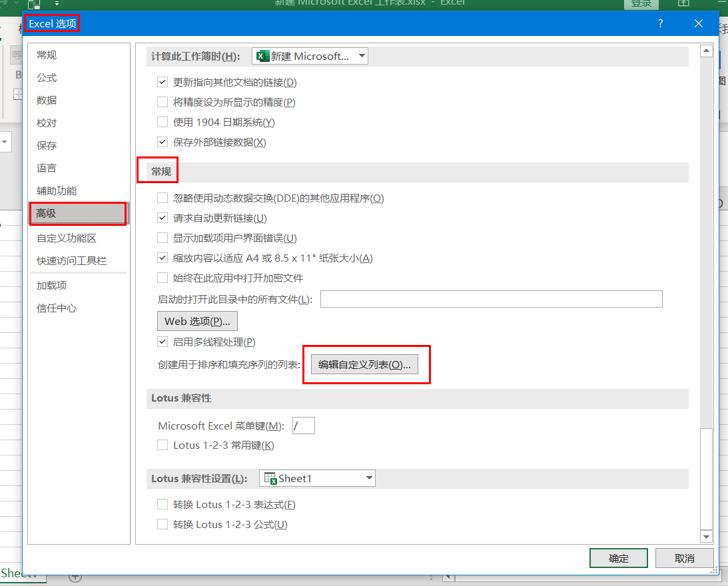Enable 始终在此应用中打开加密文件 checkbox
Viewport: 728px width, 586px height.
(163, 278)
